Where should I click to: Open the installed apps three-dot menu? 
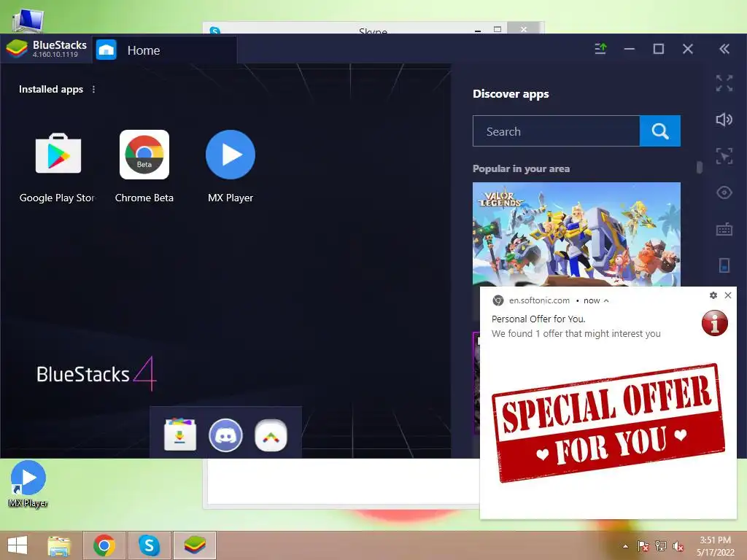pos(93,90)
